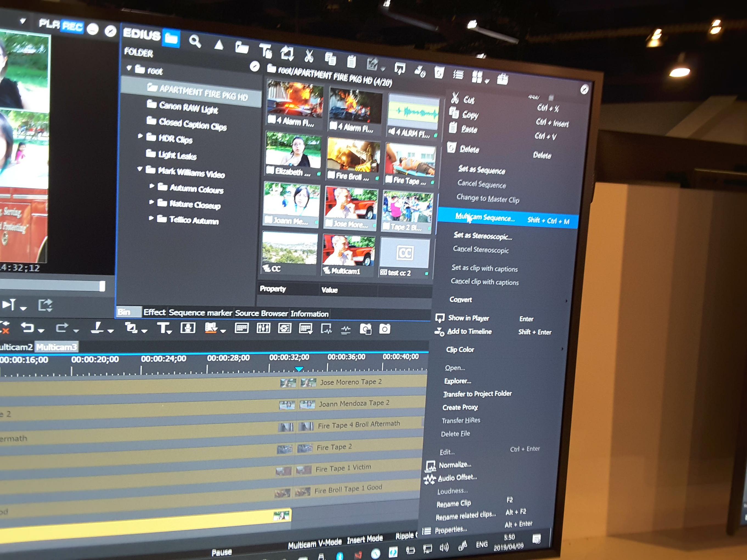Click the Tools toolbox icon in Bin toolbar
Image resolution: width=747 pixels, height=560 pixels.
[x=502, y=79]
